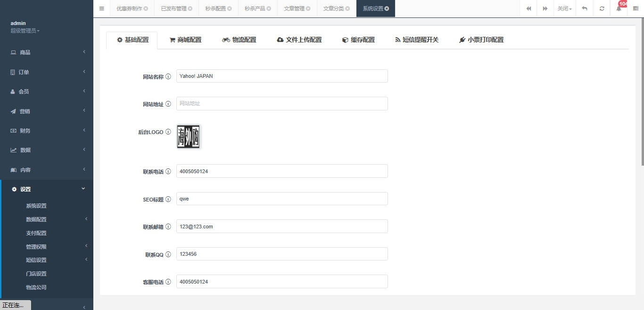644x310 pixels.
Task: Click the 联系邮箱 field with 123@123.com
Action: pyautogui.click(x=282, y=226)
